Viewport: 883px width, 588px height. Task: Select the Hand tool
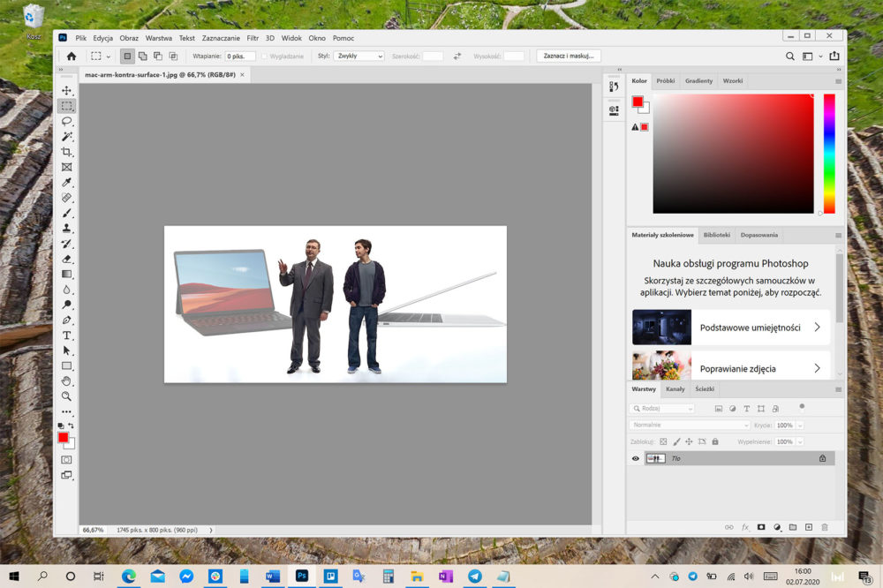(66, 381)
